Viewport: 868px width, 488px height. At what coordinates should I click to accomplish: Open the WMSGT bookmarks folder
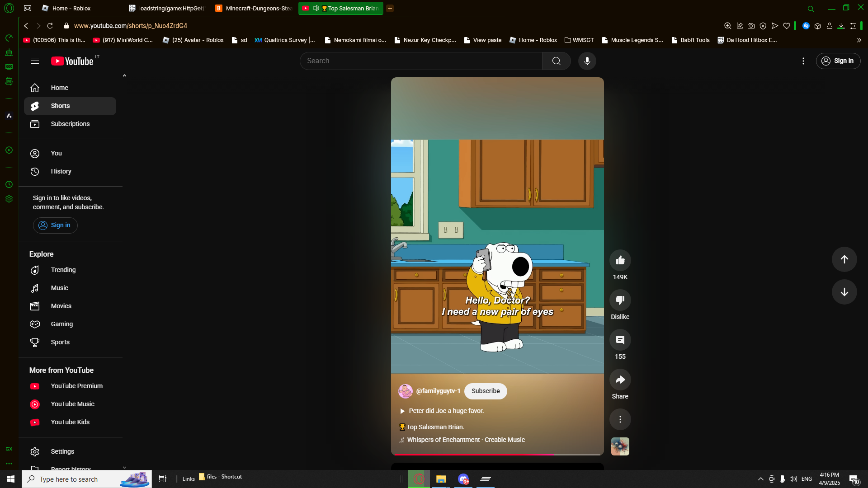click(x=579, y=40)
